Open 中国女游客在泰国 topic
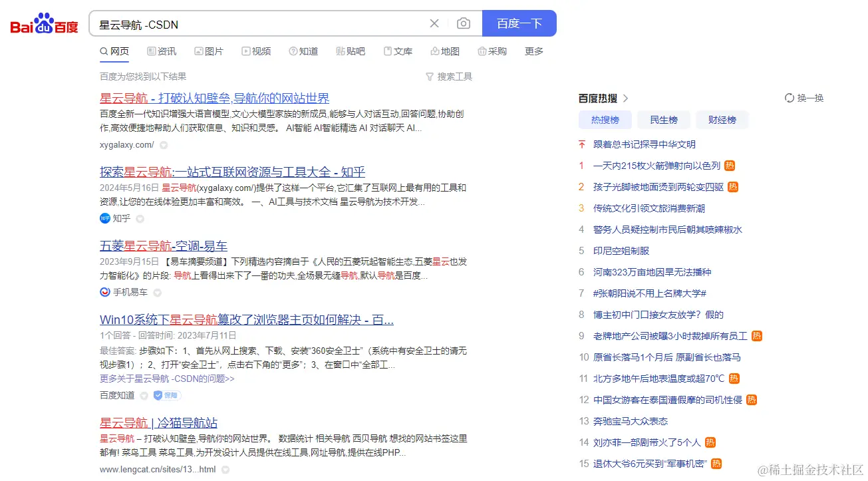The height and width of the screenshot is (481, 868). point(668,400)
